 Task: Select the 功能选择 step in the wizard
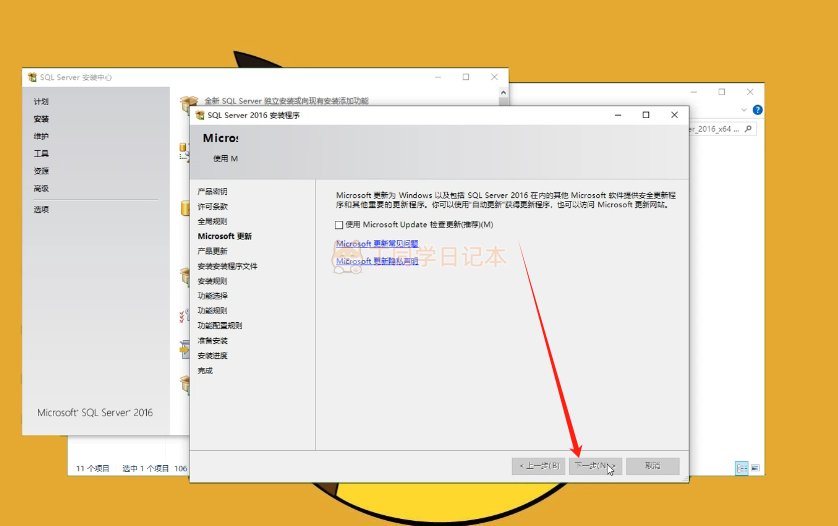212,296
